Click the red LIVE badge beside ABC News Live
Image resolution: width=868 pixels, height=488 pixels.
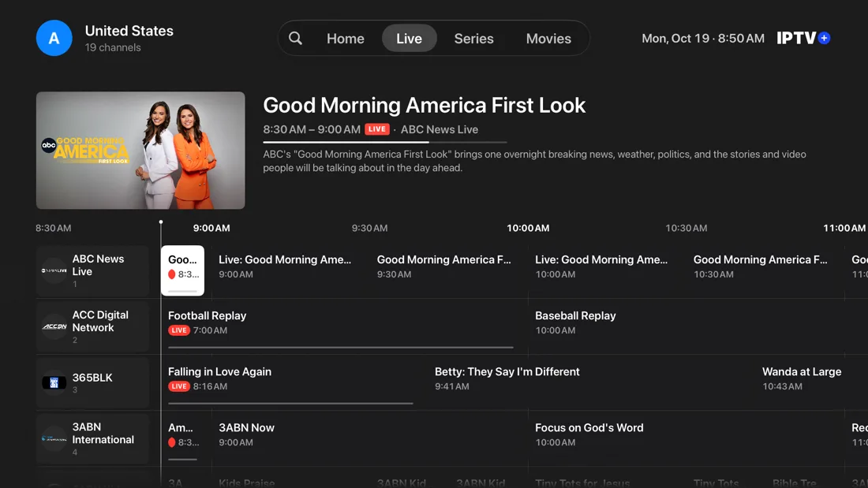pyautogui.click(x=377, y=129)
